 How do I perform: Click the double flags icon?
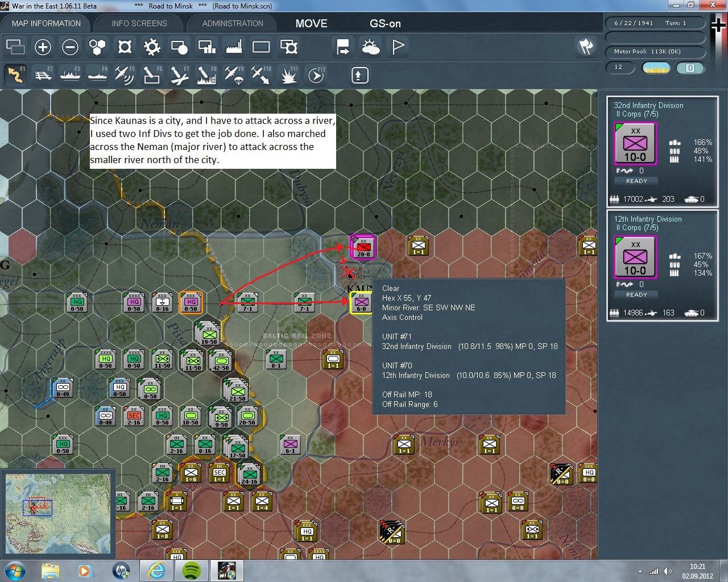[586, 47]
